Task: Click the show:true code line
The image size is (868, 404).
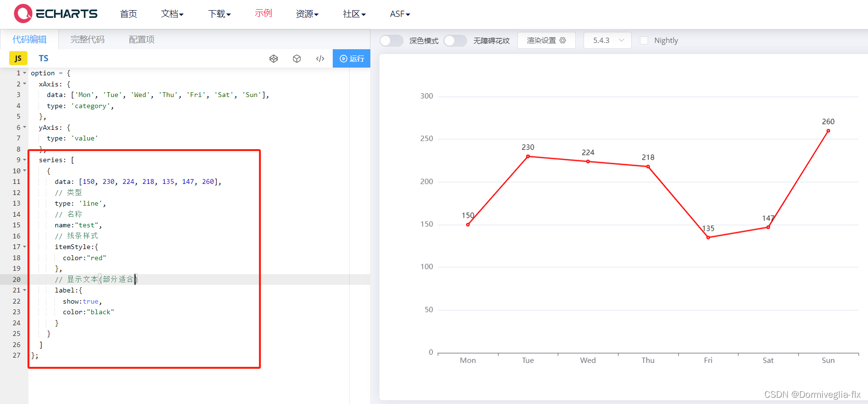Action: point(82,301)
